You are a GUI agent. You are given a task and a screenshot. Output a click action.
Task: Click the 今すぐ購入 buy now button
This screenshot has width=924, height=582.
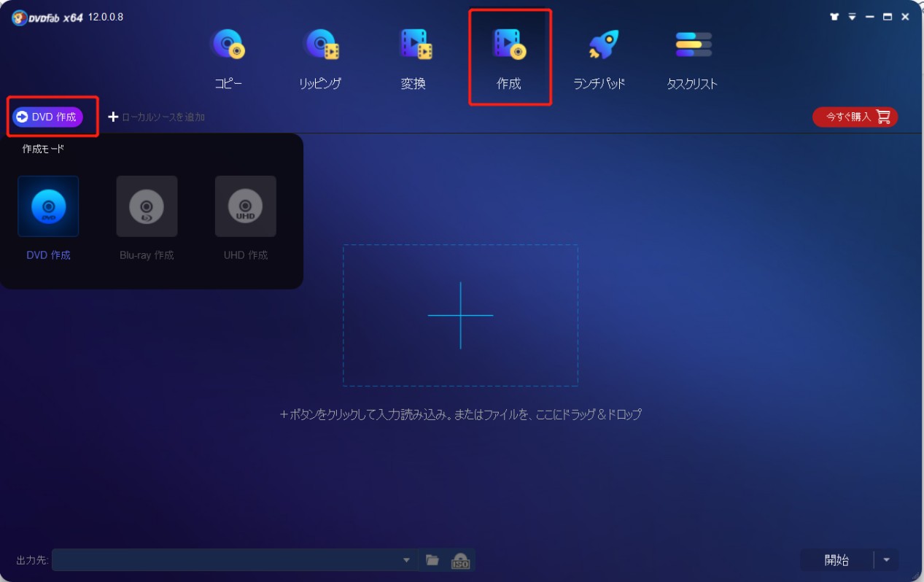point(855,117)
